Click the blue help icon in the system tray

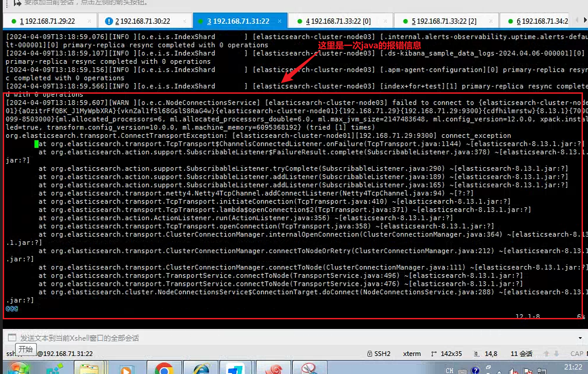(x=476, y=370)
